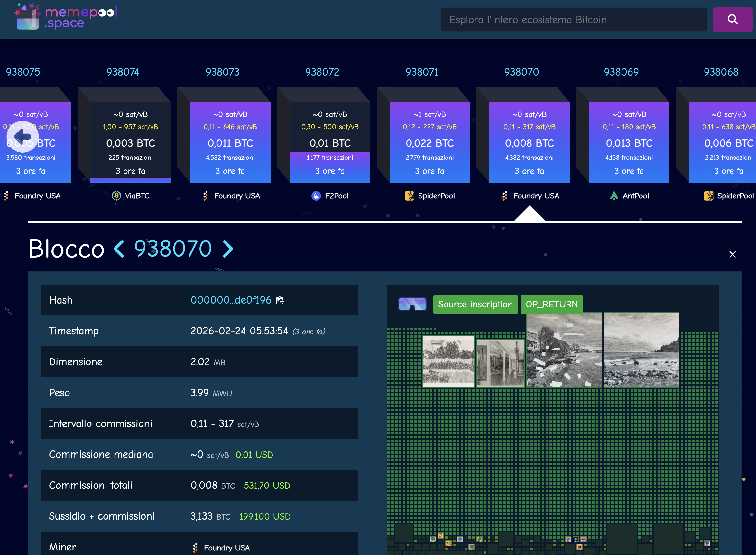Go to next block with right chevron

228,249
